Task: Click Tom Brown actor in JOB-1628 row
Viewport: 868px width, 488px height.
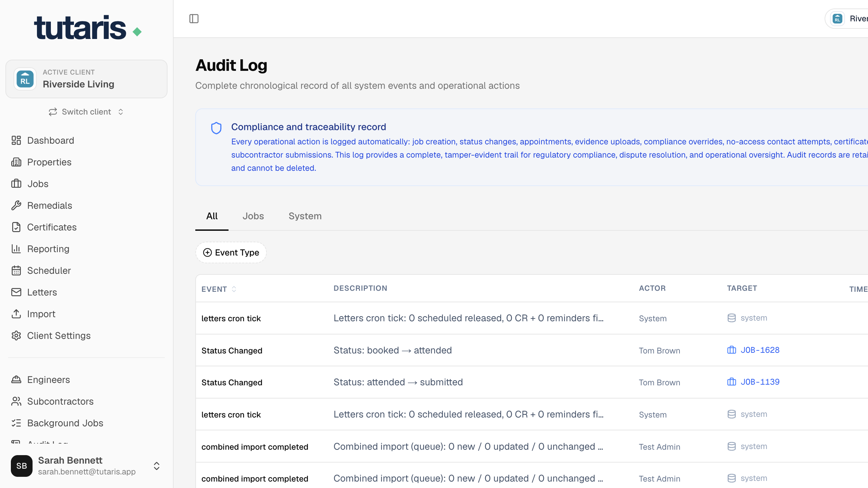Action: point(659,350)
